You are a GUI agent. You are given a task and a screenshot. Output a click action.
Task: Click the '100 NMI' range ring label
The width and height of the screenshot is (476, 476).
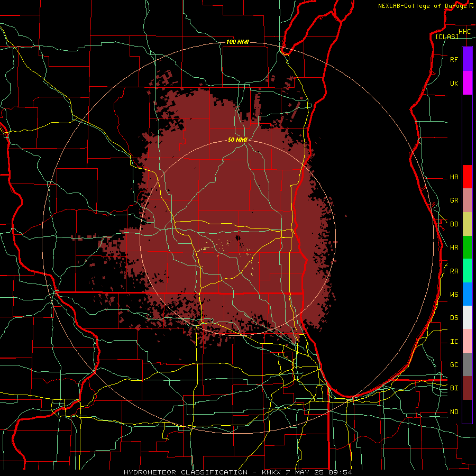coord(237,42)
